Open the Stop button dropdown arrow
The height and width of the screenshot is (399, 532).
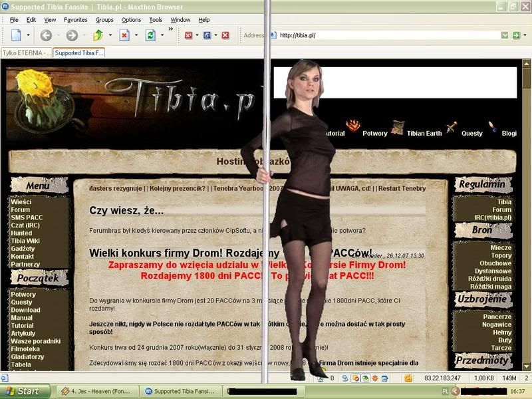(136, 35)
